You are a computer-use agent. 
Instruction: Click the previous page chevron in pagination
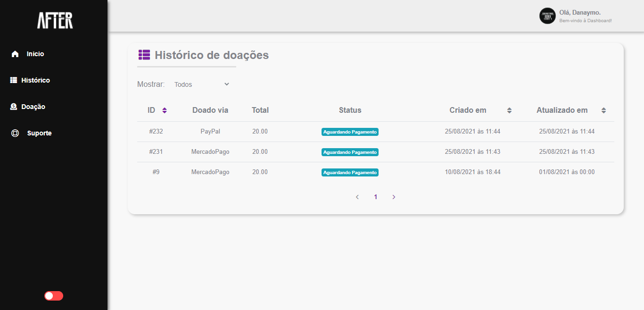coord(357,197)
